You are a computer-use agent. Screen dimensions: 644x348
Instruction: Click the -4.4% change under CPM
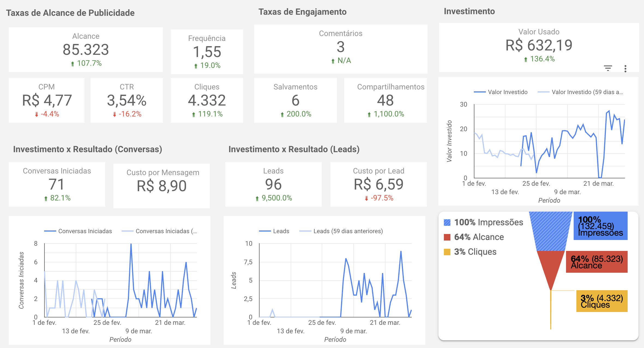click(47, 114)
